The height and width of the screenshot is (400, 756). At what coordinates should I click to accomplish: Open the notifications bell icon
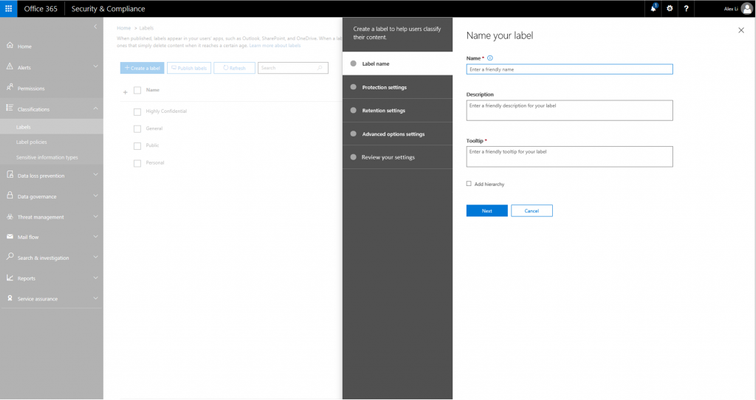pyautogui.click(x=653, y=8)
